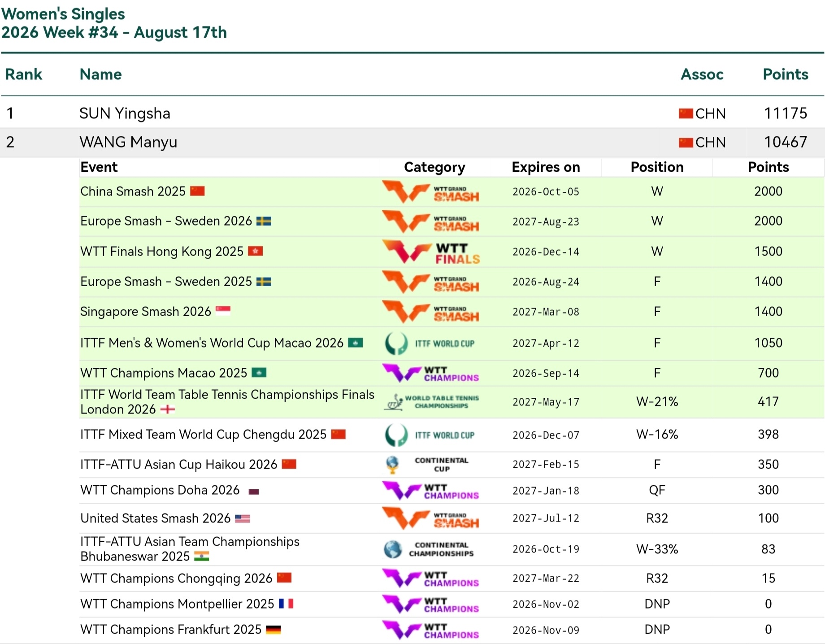
Task: Click the event name WTT Champions Chongqing 2026
Action: [176, 579]
